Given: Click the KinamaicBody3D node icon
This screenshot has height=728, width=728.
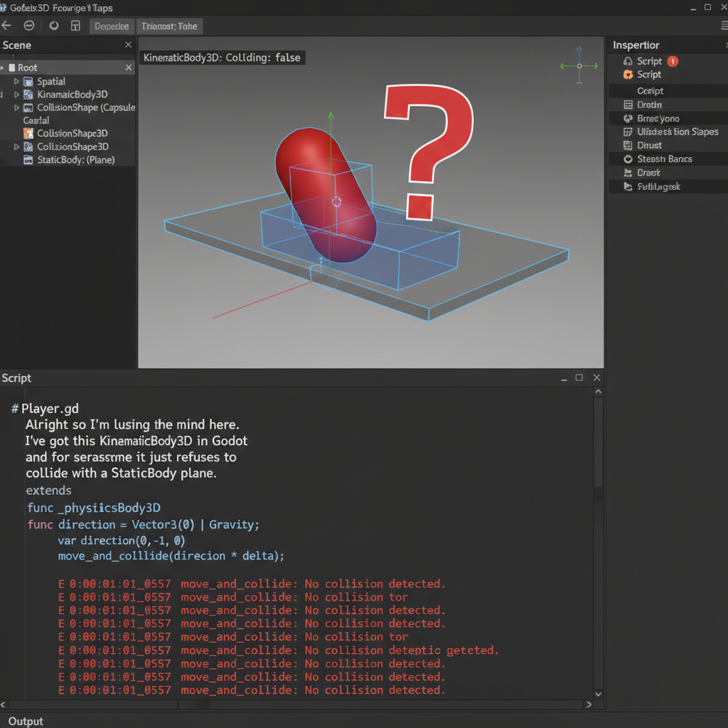Looking at the screenshot, I should (x=28, y=95).
